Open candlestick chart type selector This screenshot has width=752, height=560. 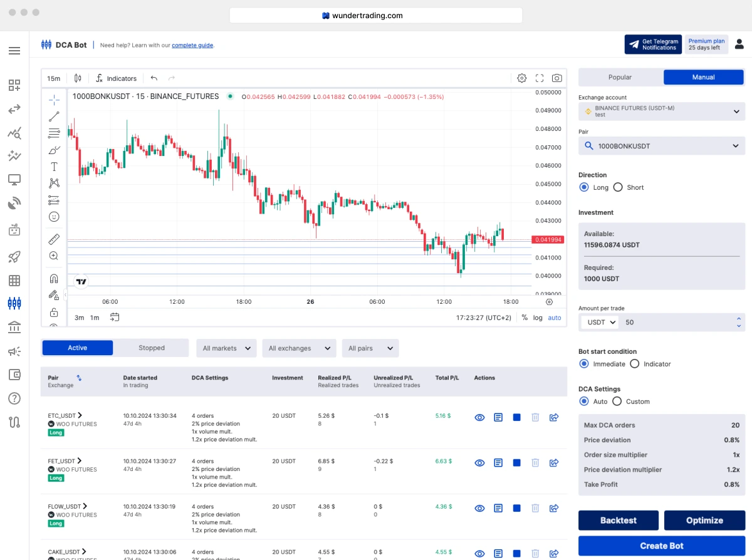tap(78, 78)
